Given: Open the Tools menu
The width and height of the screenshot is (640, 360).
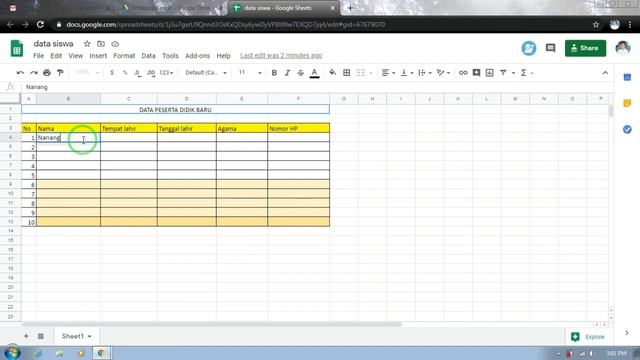Looking at the screenshot, I should tap(170, 56).
